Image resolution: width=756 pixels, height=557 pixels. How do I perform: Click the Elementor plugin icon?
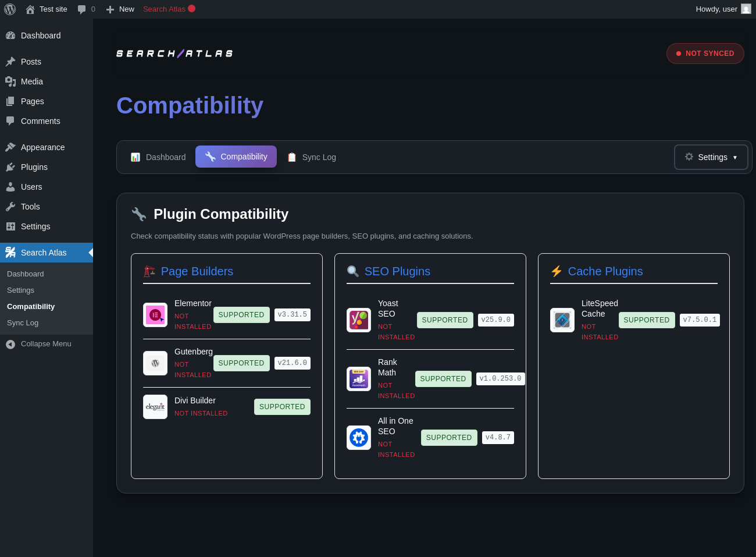155,315
